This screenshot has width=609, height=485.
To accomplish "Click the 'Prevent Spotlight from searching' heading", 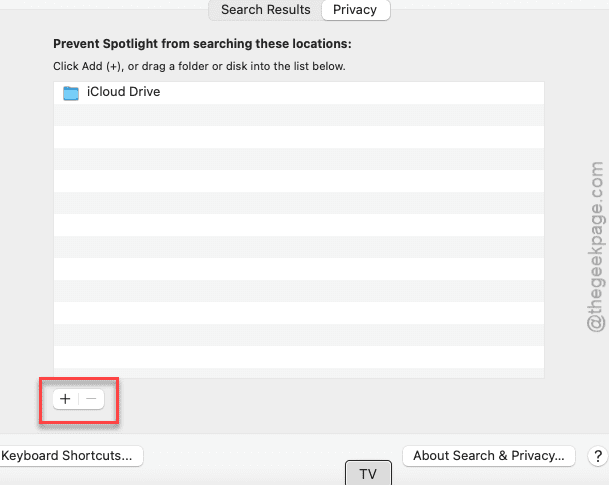I will (202, 45).
